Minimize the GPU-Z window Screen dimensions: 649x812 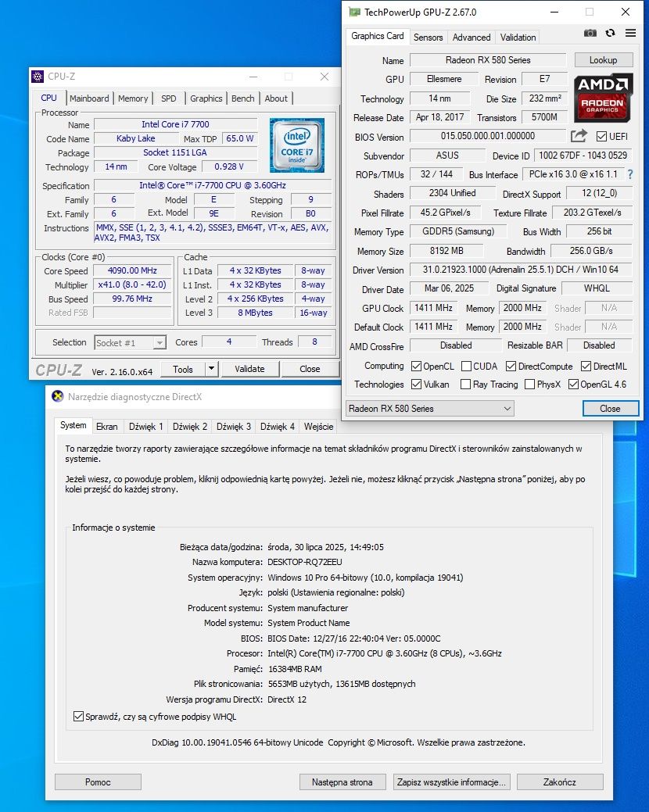coord(554,12)
